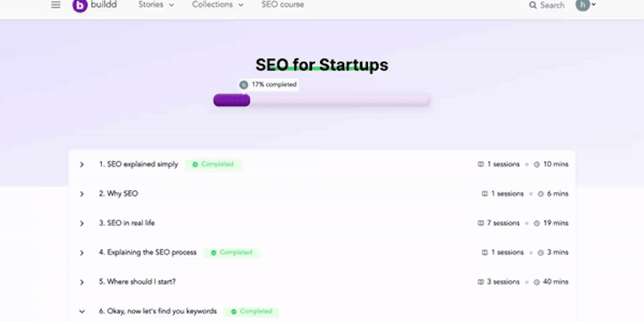Expand the Why SEO chapter chevron

click(82, 194)
